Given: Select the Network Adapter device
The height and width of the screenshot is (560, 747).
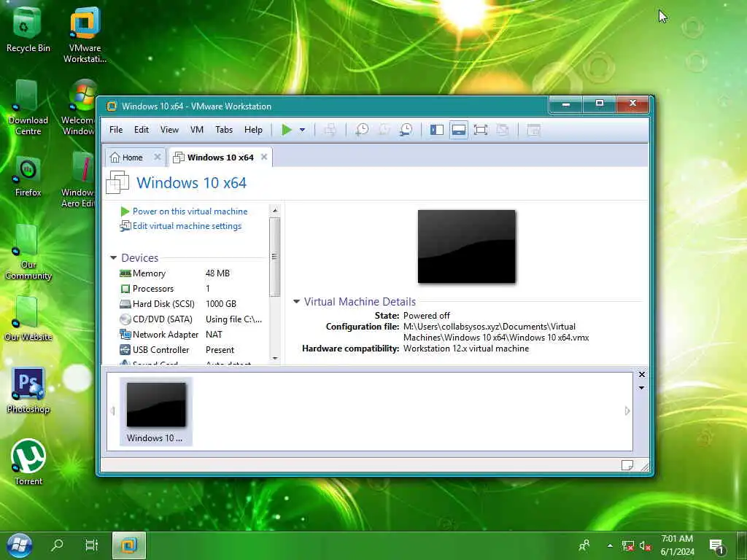Looking at the screenshot, I should 190,334.
